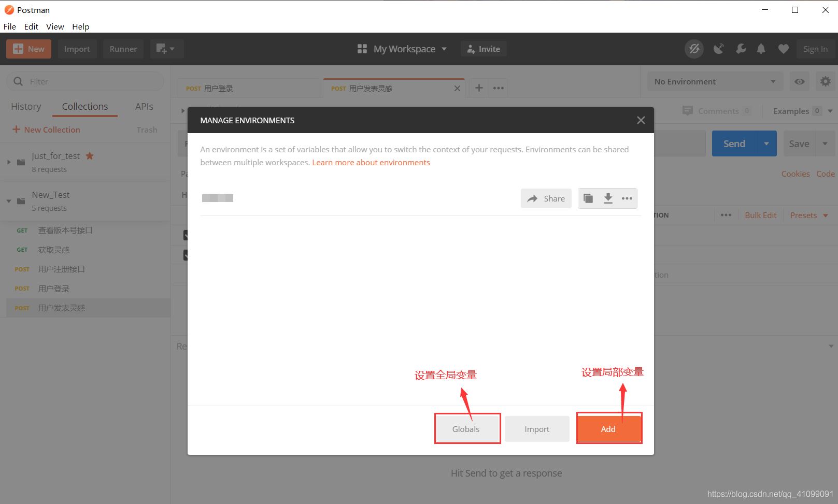The height and width of the screenshot is (504, 838).
Task: Add a new request tab
Action: pyautogui.click(x=479, y=88)
